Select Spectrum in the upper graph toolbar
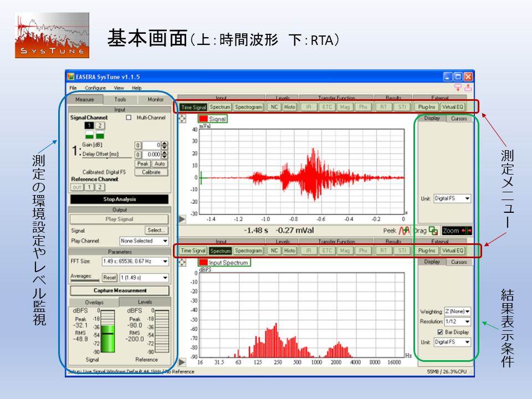The width and height of the screenshot is (532, 399). 220,107
